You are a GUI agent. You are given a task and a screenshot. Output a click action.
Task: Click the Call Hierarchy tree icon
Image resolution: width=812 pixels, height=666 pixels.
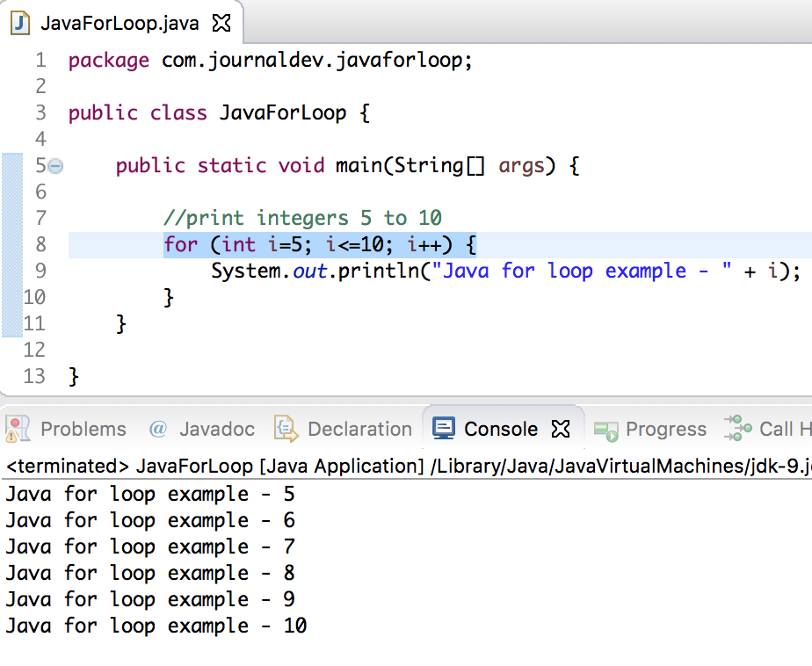click(x=738, y=428)
